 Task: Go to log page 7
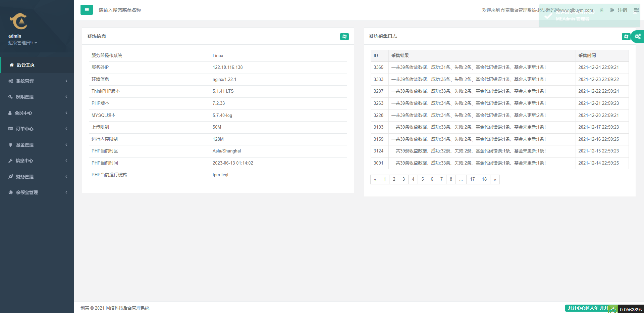(441, 179)
